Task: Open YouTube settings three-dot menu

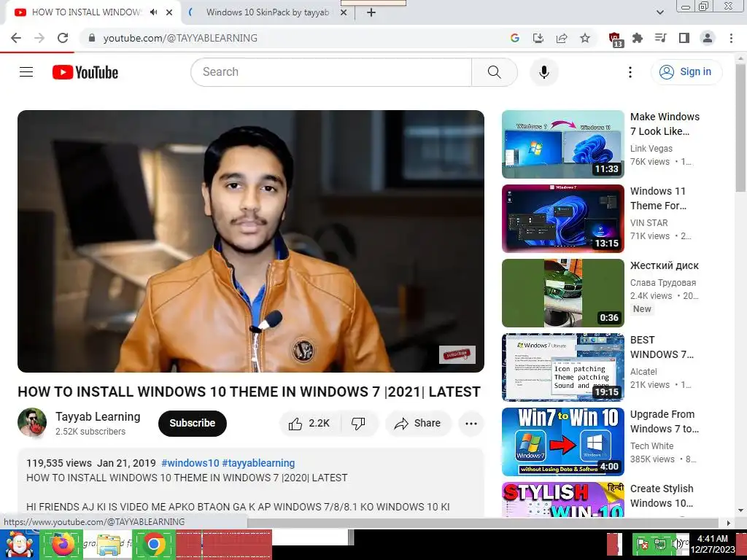Action: point(630,72)
